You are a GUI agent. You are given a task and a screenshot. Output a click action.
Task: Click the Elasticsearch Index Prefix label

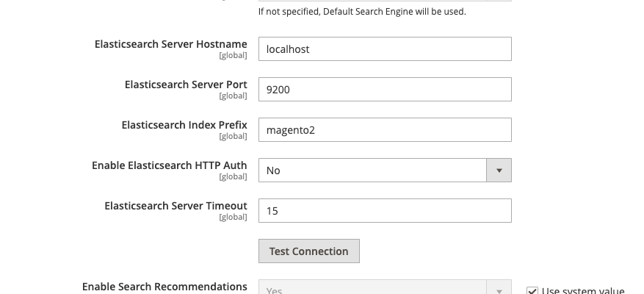(x=184, y=125)
